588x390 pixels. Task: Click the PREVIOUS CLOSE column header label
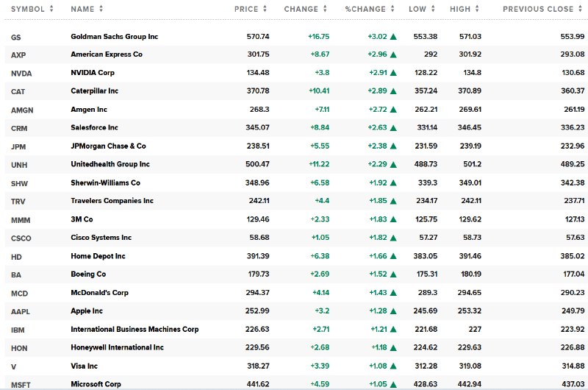tap(538, 9)
